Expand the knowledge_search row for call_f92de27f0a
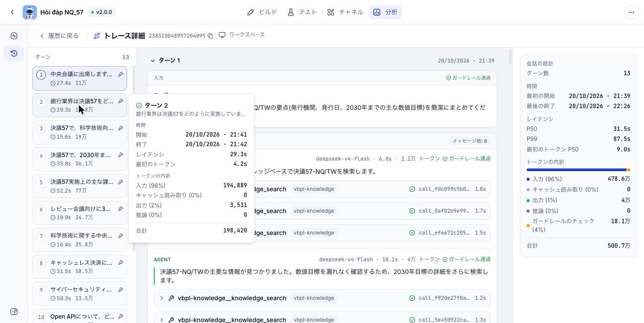Screen dimensions: 644x323 (x=162, y=298)
